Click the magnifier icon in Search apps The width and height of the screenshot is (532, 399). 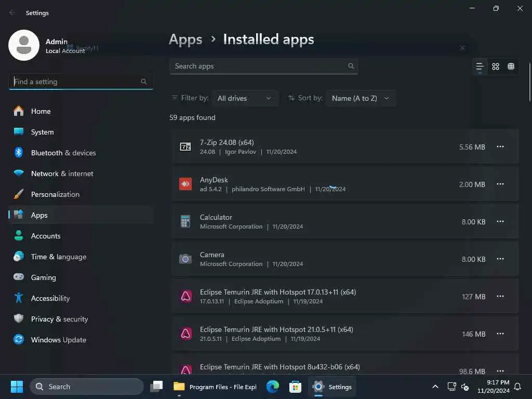351,66
